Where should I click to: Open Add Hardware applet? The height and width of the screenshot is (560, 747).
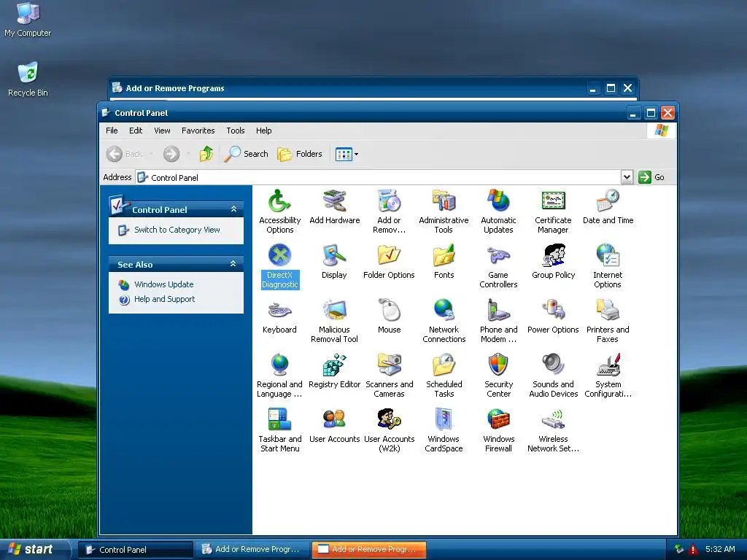point(334,207)
